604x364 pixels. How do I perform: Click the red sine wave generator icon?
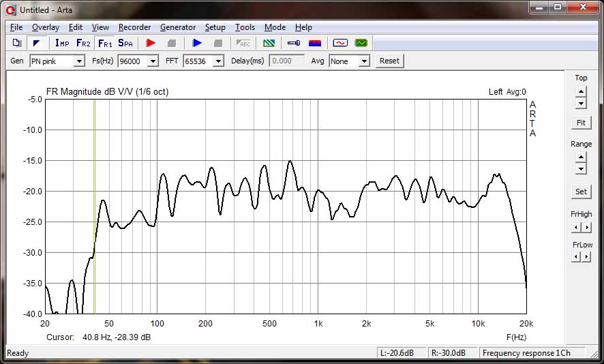pyautogui.click(x=340, y=43)
